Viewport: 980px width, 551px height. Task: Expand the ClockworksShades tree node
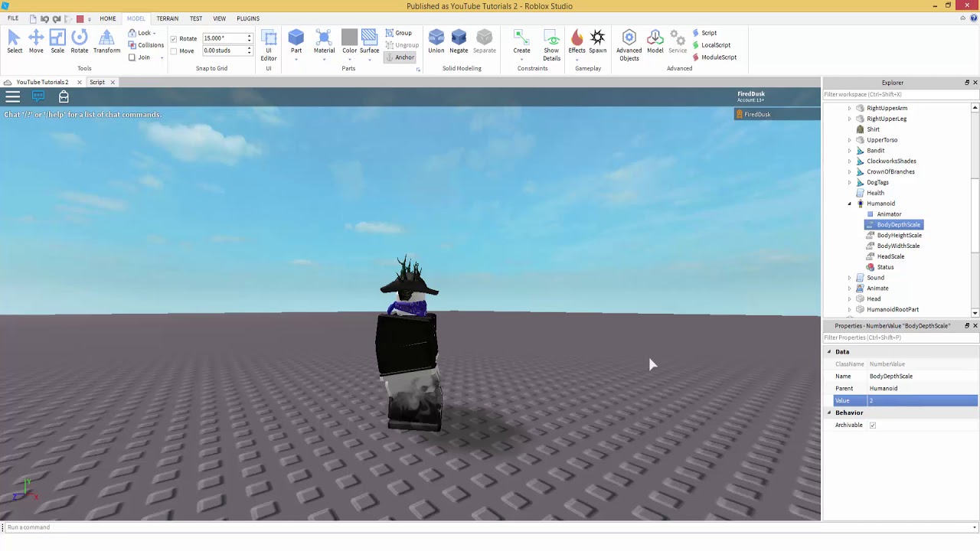click(849, 161)
